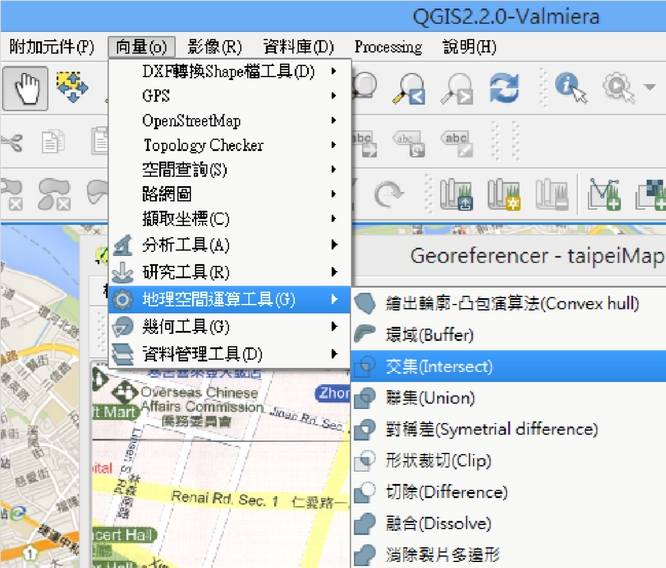Choose Convex hull geoprocessing tool
Image resolution: width=666 pixels, height=568 pixels.
508,303
